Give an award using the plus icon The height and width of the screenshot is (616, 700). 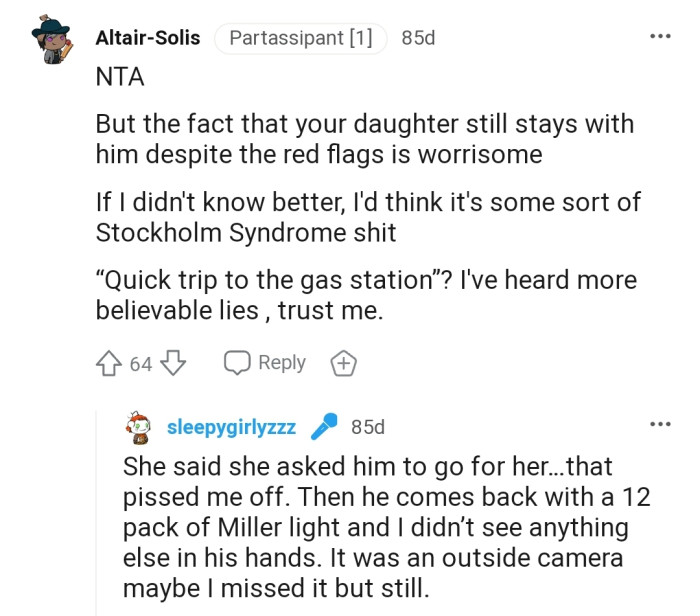[x=343, y=363]
